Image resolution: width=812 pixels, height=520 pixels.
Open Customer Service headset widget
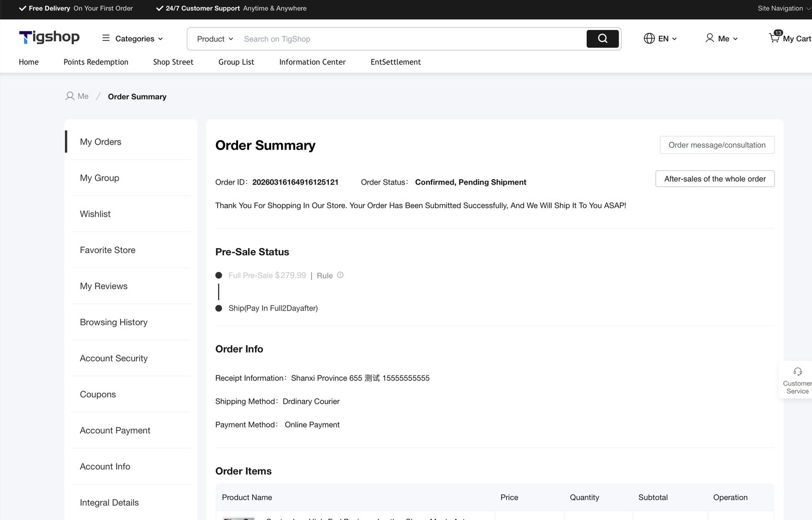(x=797, y=372)
